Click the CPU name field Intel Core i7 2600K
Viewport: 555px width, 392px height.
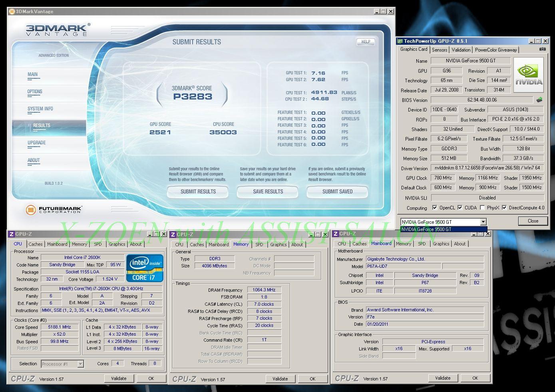coord(82,258)
